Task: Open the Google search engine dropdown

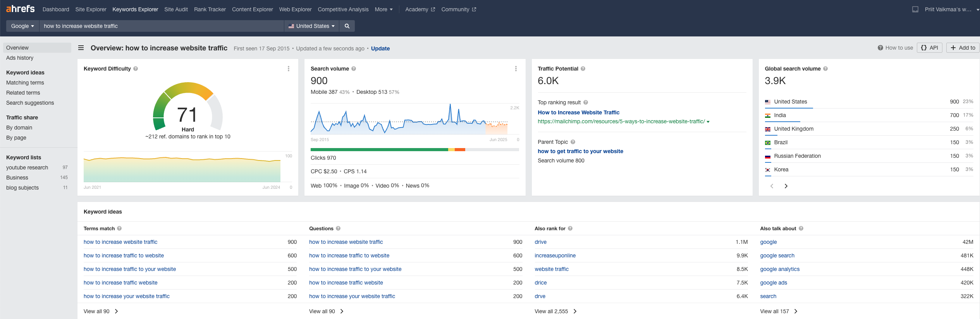Action: (x=22, y=26)
